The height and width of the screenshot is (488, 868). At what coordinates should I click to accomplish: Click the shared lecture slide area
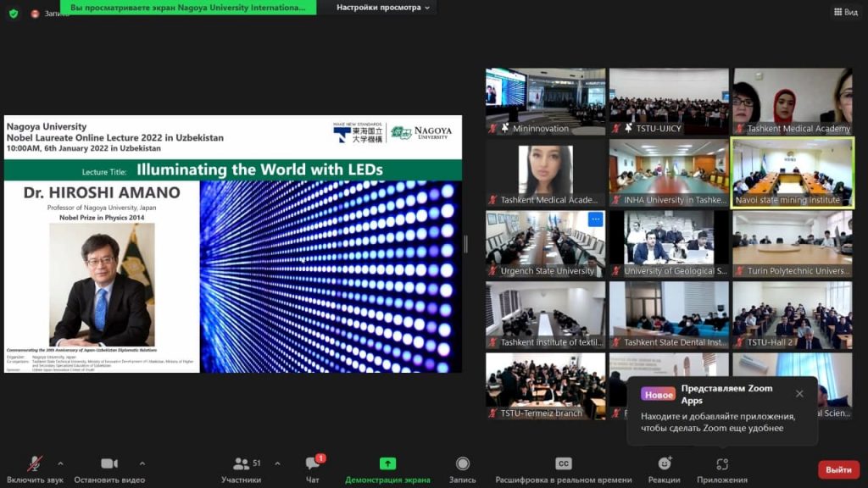(x=233, y=244)
